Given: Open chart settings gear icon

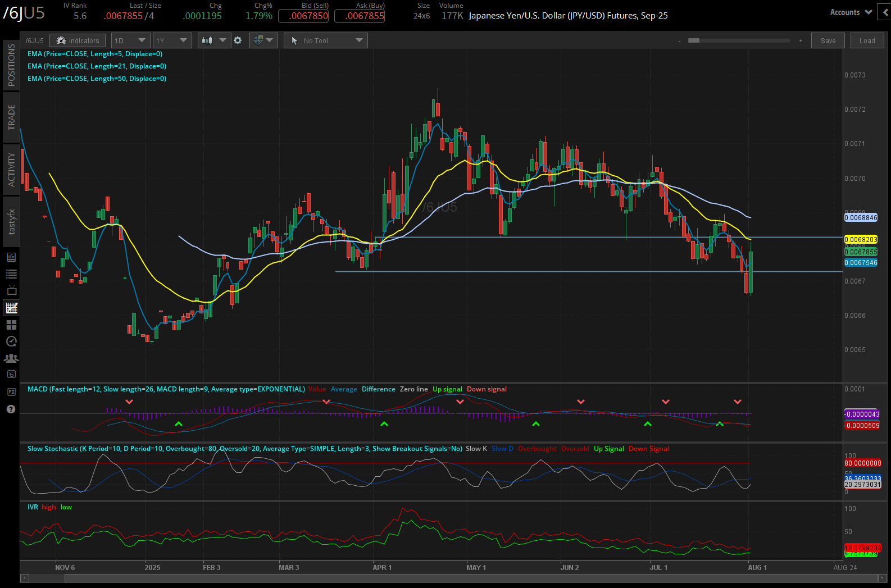Looking at the screenshot, I should click(x=238, y=40).
